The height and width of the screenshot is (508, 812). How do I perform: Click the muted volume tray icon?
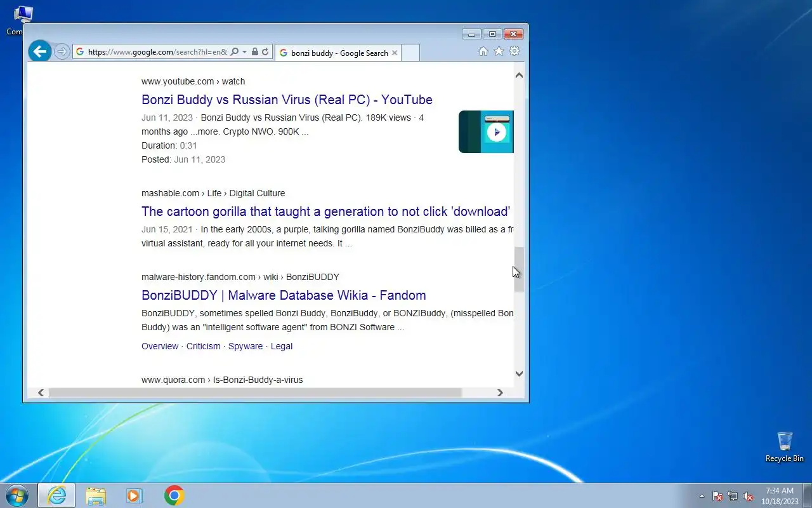749,496
